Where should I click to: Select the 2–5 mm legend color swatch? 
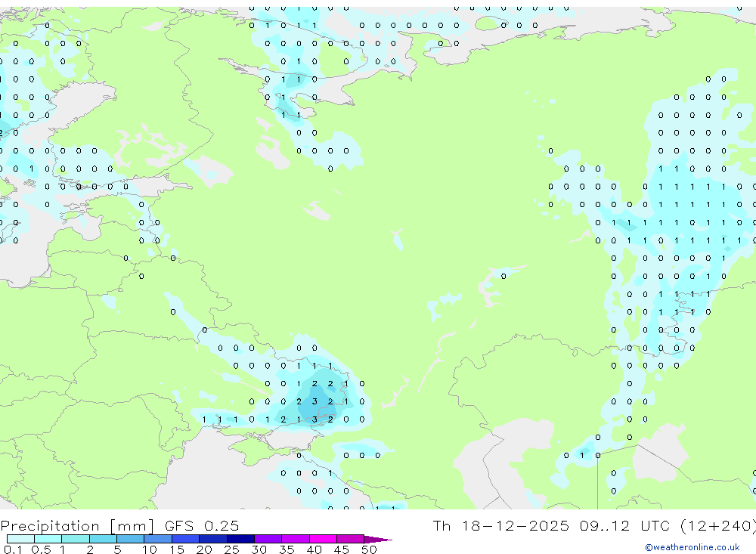[x=103, y=539]
